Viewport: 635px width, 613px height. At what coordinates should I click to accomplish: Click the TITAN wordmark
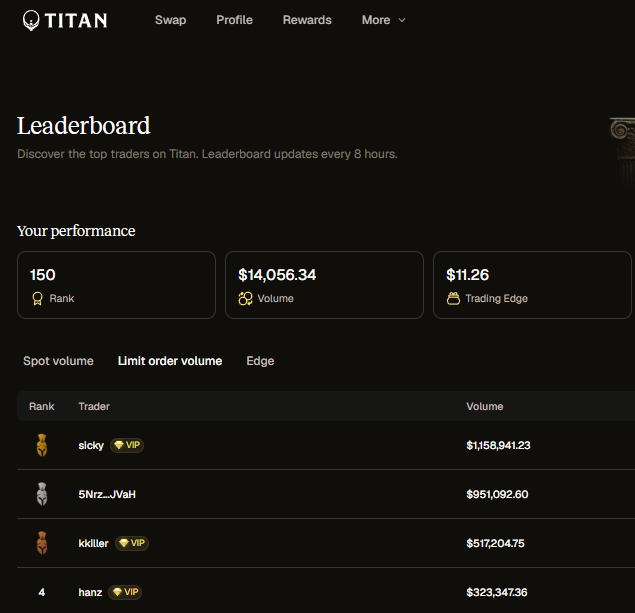[76, 20]
